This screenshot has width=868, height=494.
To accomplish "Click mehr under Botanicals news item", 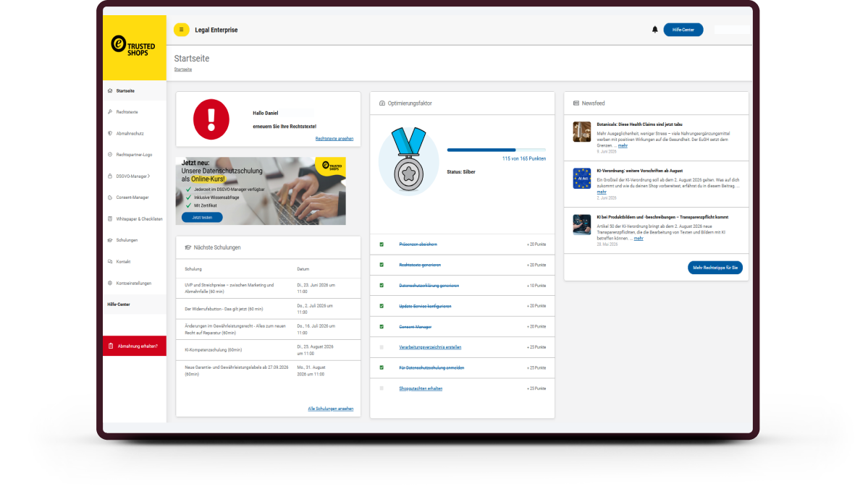I will pos(623,146).
